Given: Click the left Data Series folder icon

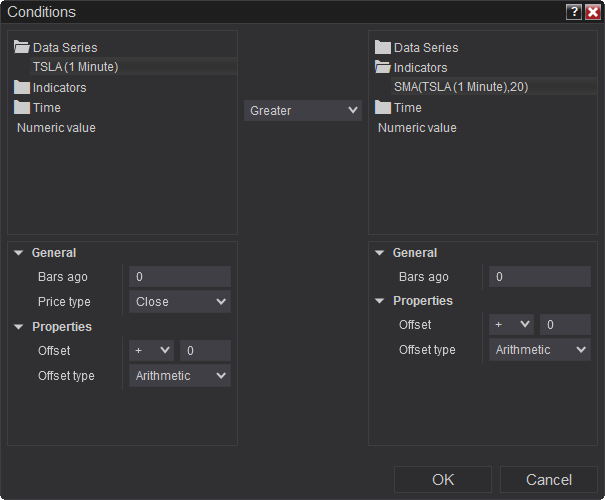Looking at the screenshot, I should 22,47.
